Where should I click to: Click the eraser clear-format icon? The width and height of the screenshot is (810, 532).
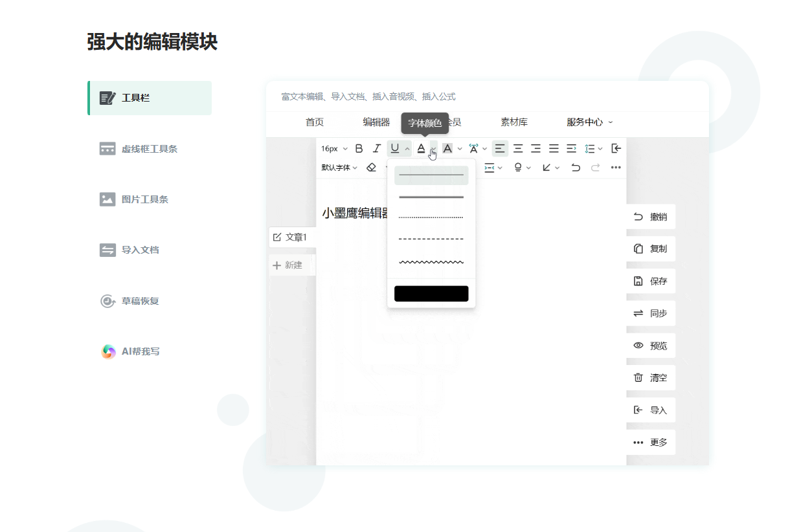tap(371, 168)
